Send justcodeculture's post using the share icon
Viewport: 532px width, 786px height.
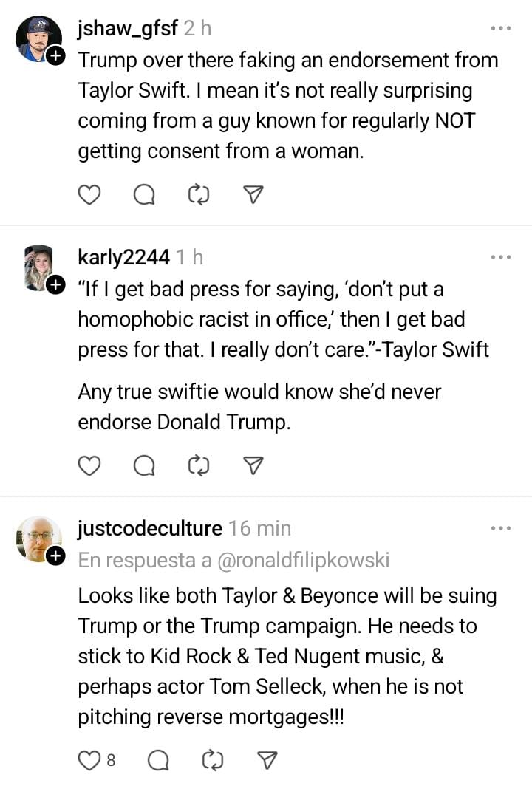pyautogui.click(x=267, y=759)
